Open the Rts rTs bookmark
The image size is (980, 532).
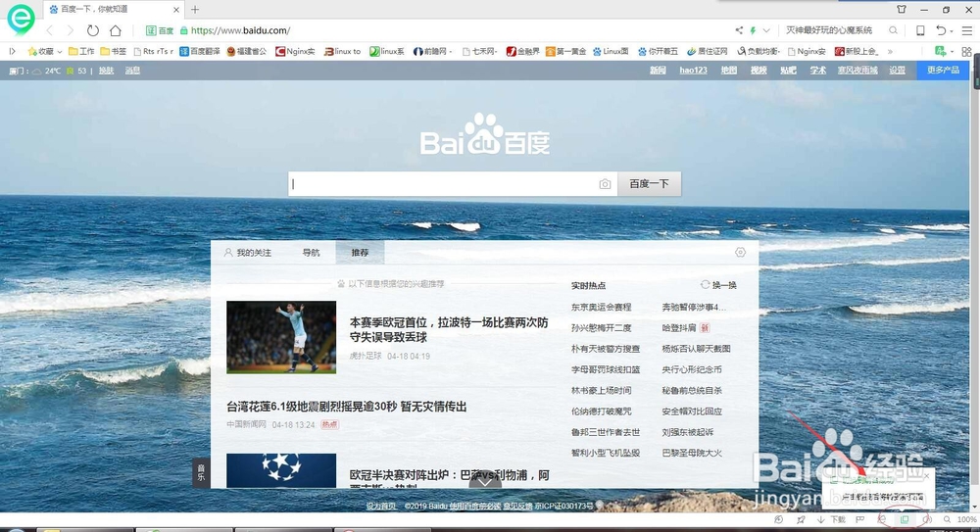[x=154, y=51]
